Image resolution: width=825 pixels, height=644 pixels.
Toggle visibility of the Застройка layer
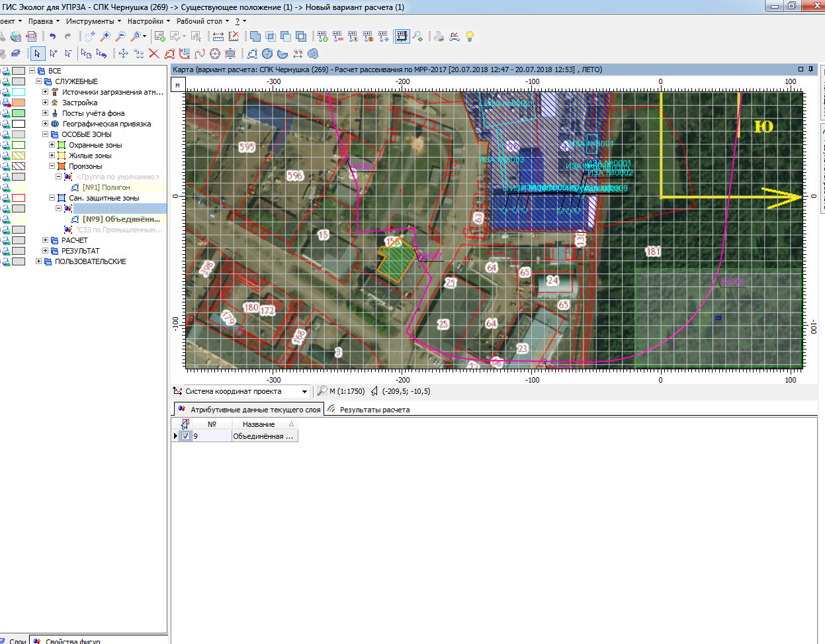pos(6,103)
